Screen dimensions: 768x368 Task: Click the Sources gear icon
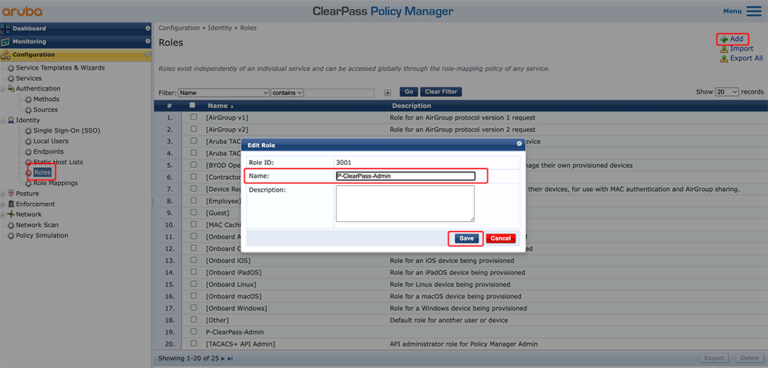28,110
